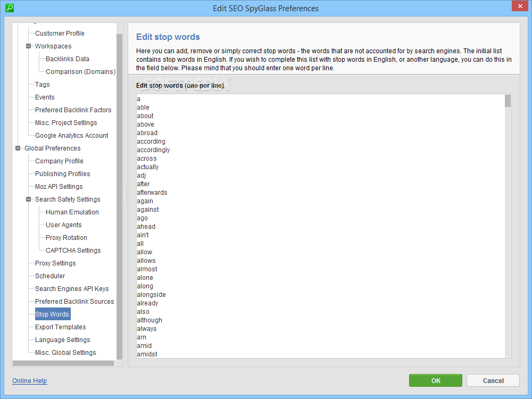Click the SEO SpyGlass app icon in title bar

point(10,8)
